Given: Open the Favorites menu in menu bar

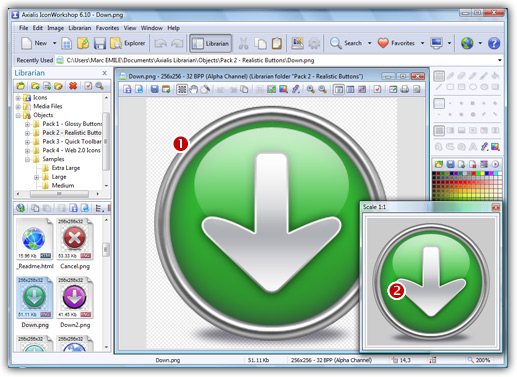Looking at the screenshot, I should point(107,28).
